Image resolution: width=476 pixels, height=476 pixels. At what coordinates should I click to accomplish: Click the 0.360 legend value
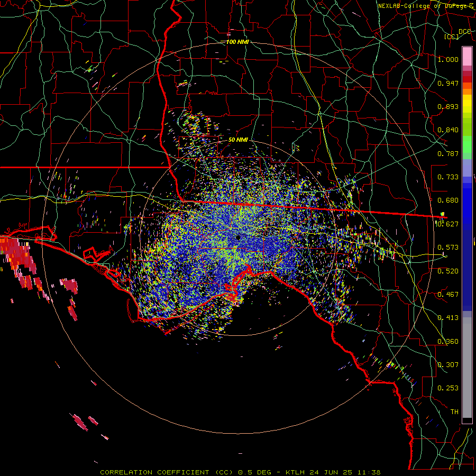point(448,342)
